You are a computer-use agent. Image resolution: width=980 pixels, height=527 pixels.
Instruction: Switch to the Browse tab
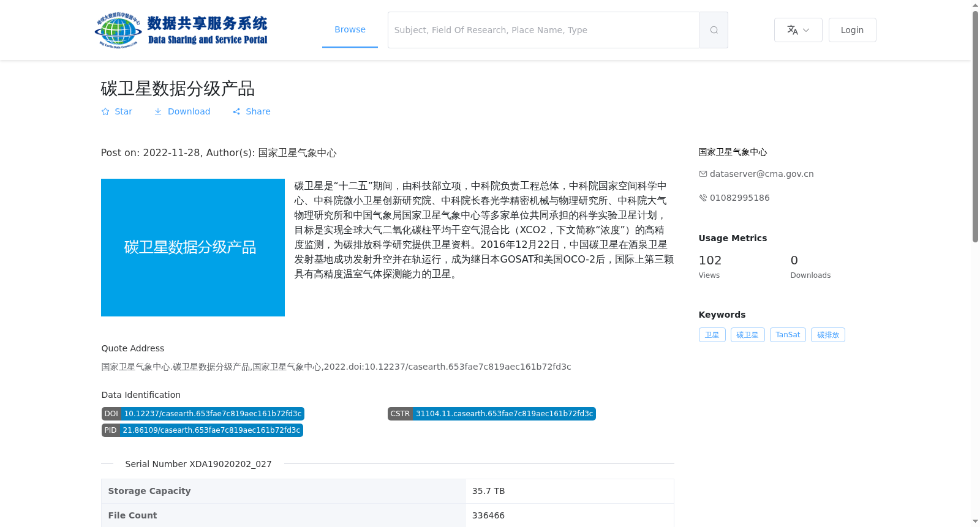tap(350, 29)
